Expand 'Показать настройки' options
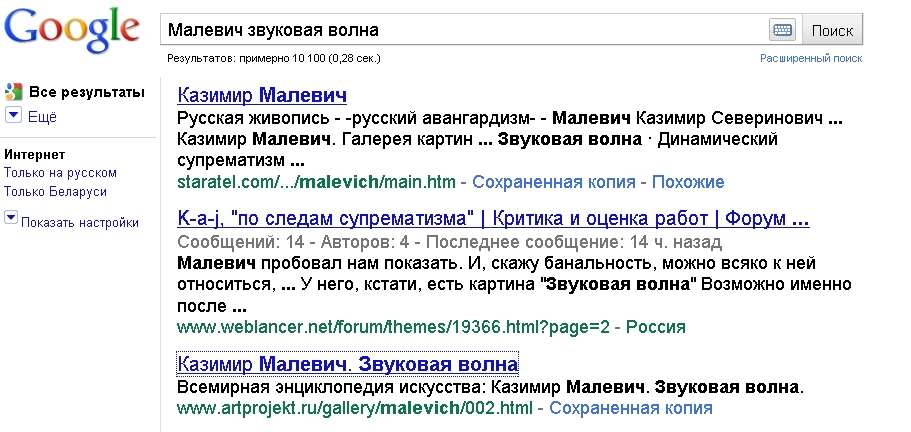Viewport: 911px width, 432px height. point(11,217)
